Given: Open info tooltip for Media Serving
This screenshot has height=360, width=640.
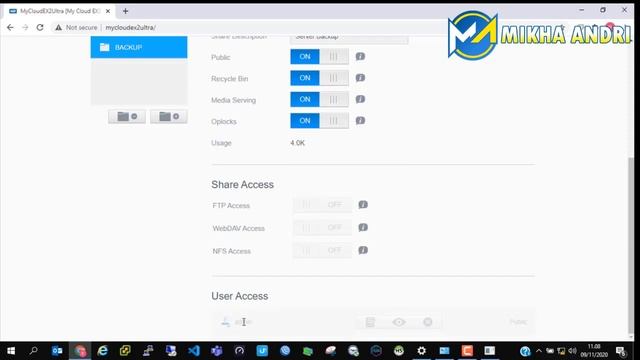Looking at the screenshot, I should [360, 99].
